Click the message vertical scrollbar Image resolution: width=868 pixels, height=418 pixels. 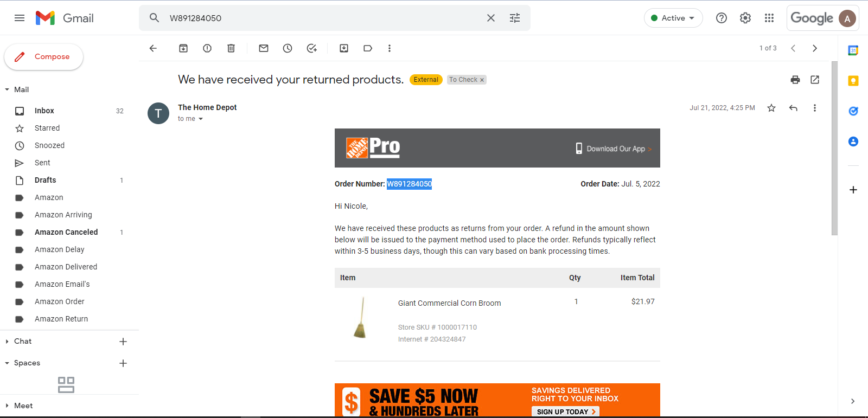click(x=834, y=148)
